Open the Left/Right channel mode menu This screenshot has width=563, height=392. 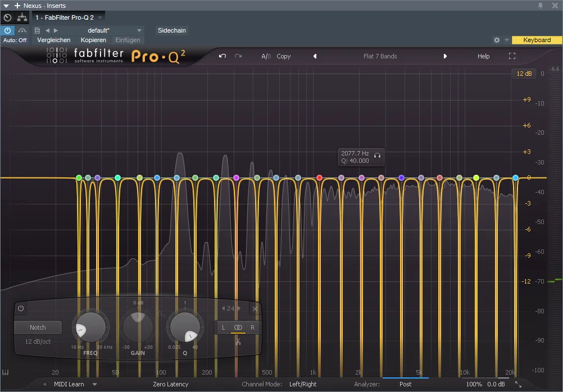(303, 384)
